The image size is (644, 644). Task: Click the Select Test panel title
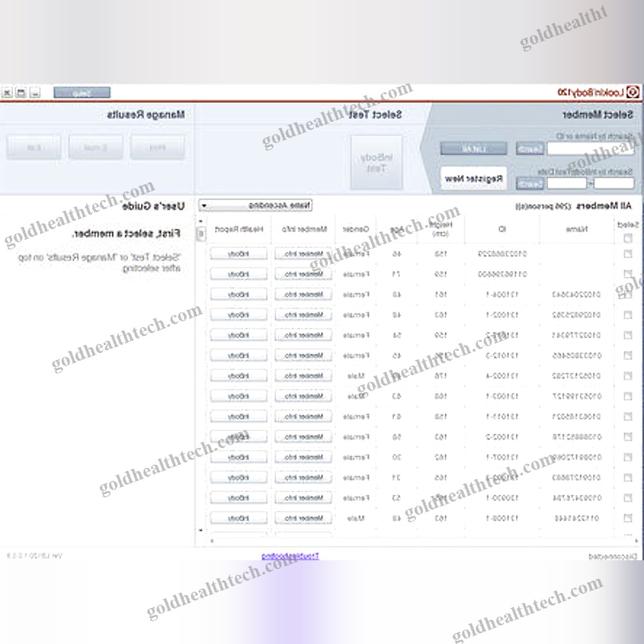(375, 115)
